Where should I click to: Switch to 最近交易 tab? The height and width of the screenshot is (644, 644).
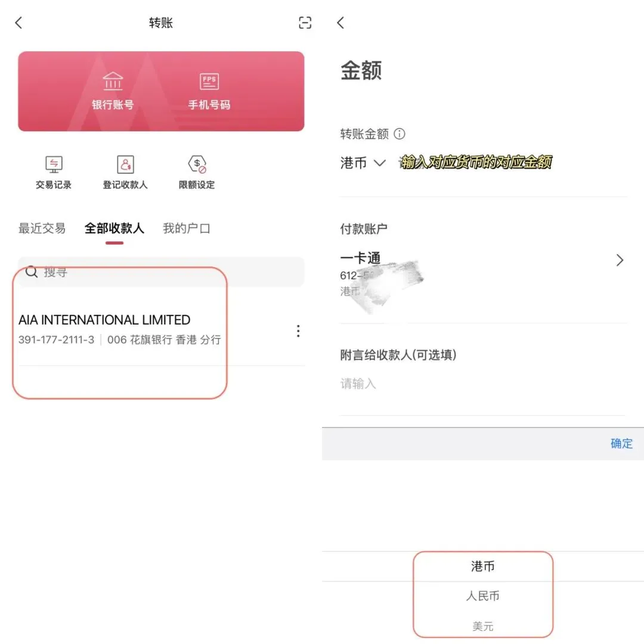coord(42,228)
